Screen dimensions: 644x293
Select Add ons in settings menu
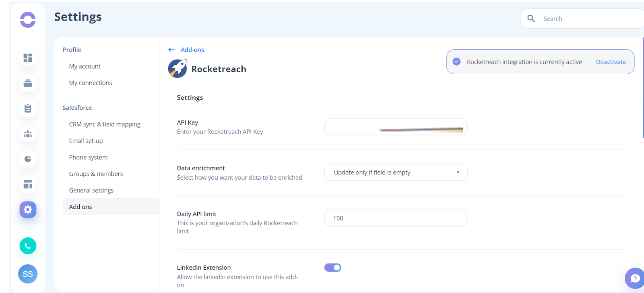(x=111, y=207)
